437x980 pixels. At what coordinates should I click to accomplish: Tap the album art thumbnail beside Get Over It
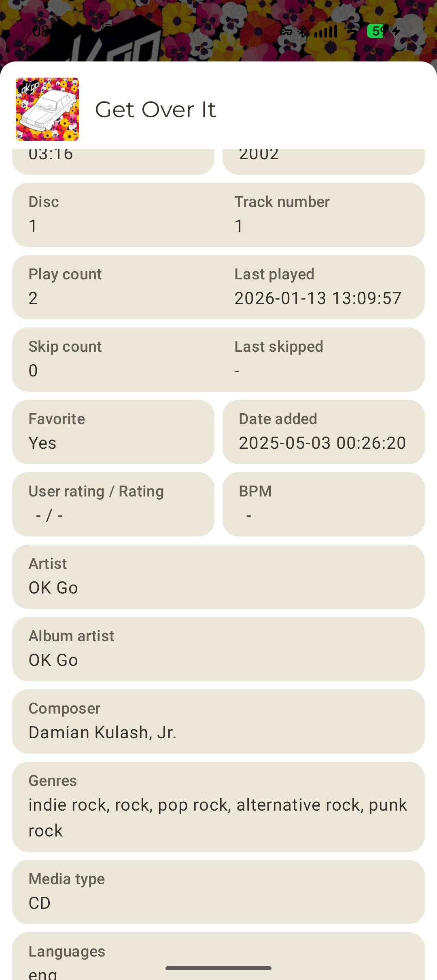click(x=47, y=109)
